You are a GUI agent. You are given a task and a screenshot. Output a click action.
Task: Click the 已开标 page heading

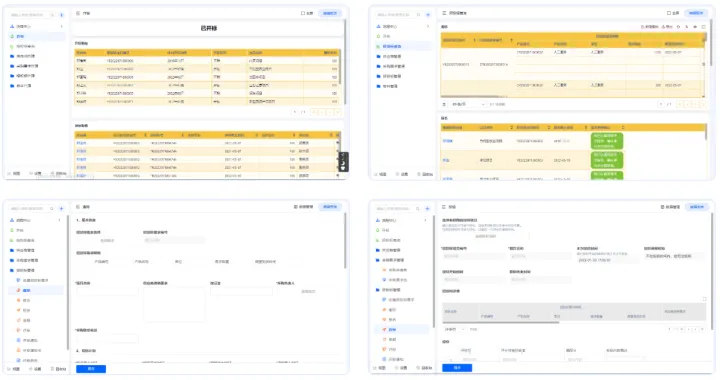(x=208, y=28)
